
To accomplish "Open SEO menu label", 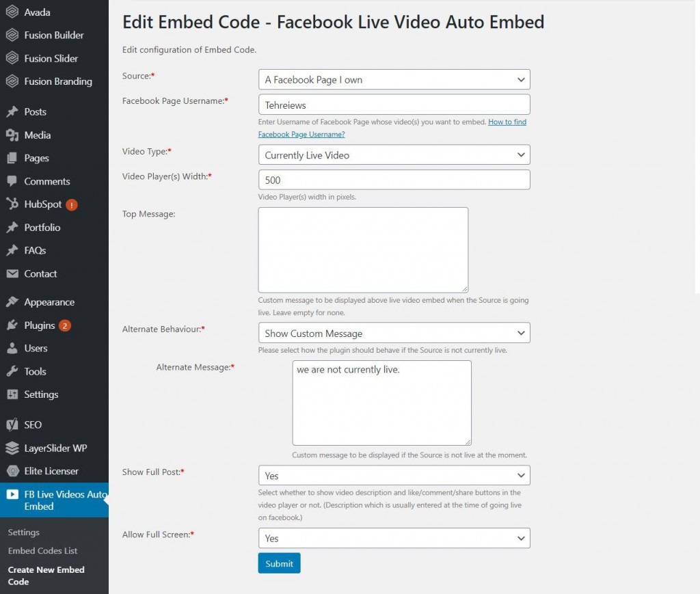I will pos(33,424).
